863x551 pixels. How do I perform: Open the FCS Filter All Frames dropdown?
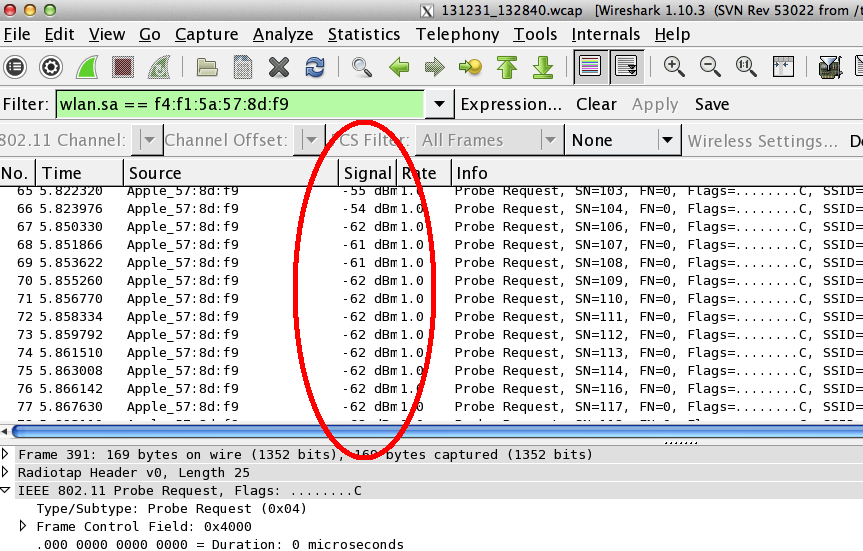(490, 140)
